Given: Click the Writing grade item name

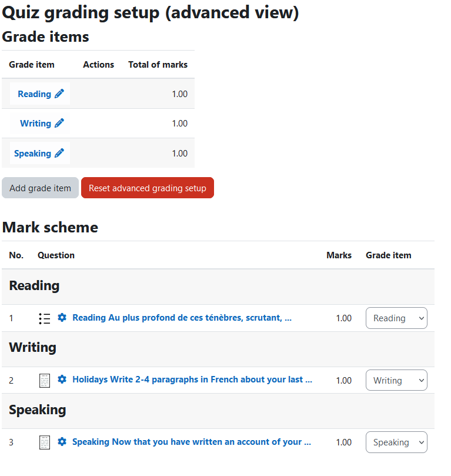Looking at the screenshot, I should [35, 124].
